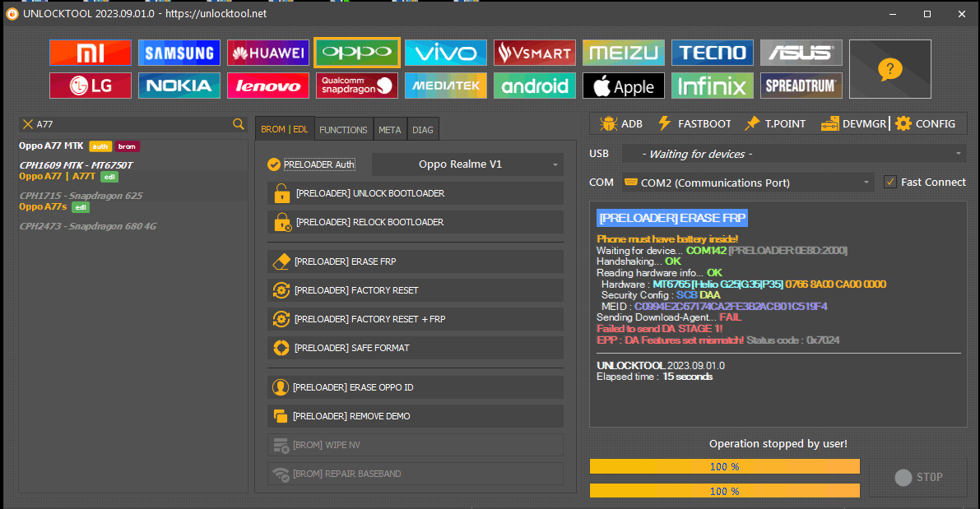The width and height of the screenshot is (980, 509).
Task: Select the Spreadtrum brand tile
Action: (x=801, y=86)
